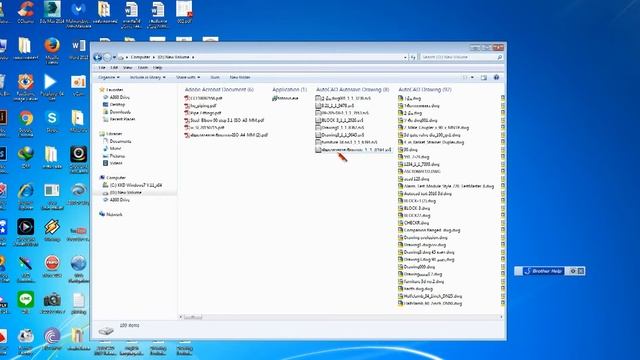
Task: Open the Organize dropdown
Action: (x=109, y=77)
